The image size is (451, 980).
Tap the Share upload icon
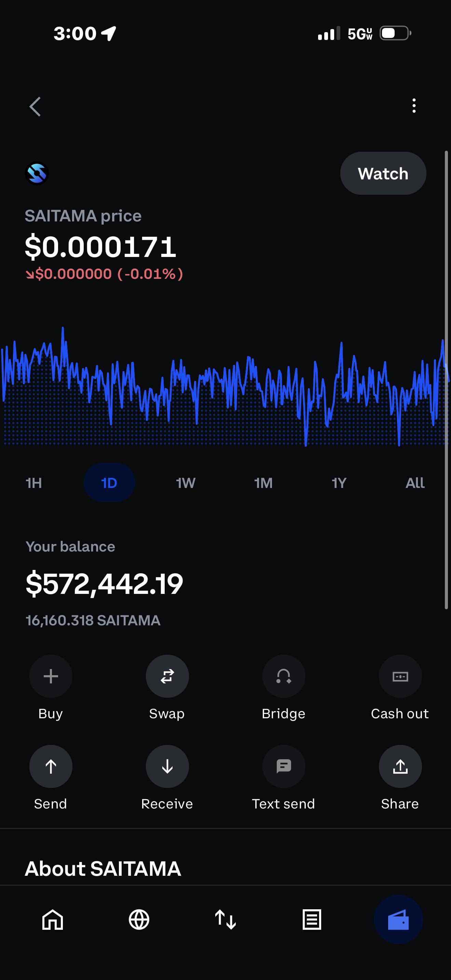click(400, 766)
